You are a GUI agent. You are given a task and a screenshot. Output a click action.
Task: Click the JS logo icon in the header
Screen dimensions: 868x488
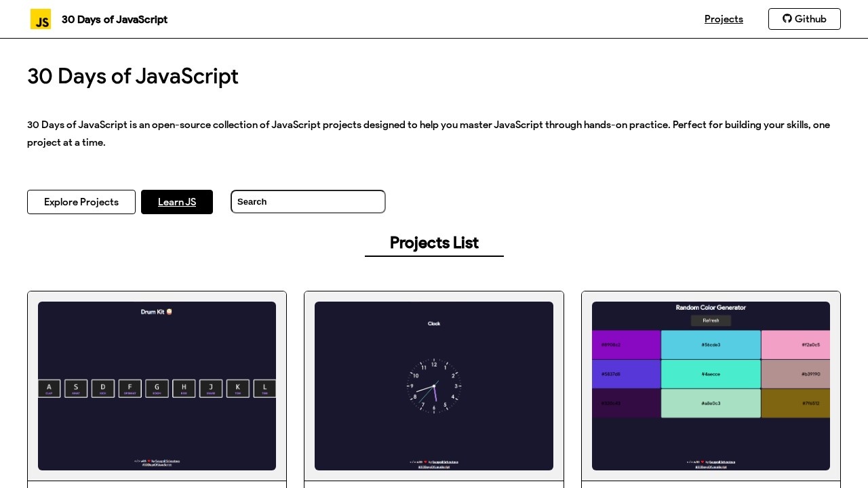click(x=41, y=19)
